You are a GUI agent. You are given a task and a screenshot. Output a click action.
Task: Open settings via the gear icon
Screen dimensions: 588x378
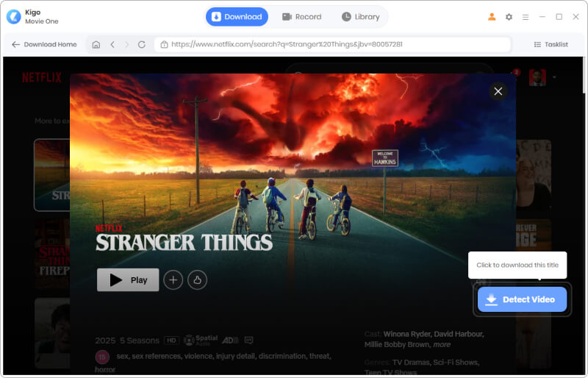coord(509,17)
